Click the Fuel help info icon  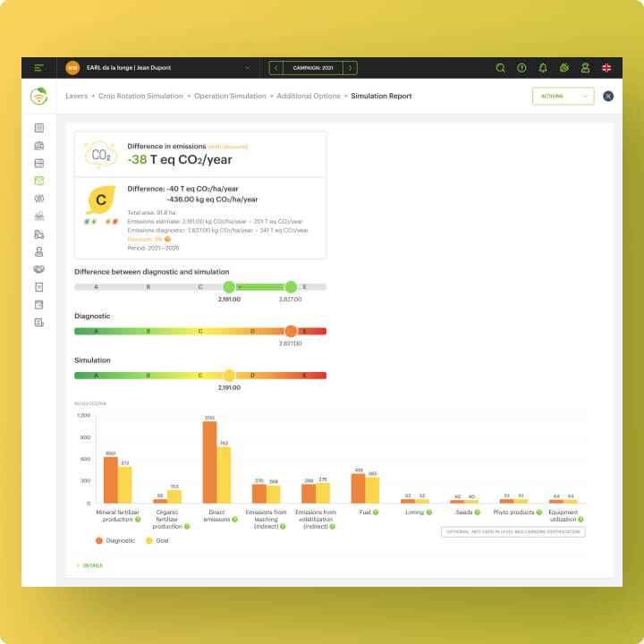[376, 513]
